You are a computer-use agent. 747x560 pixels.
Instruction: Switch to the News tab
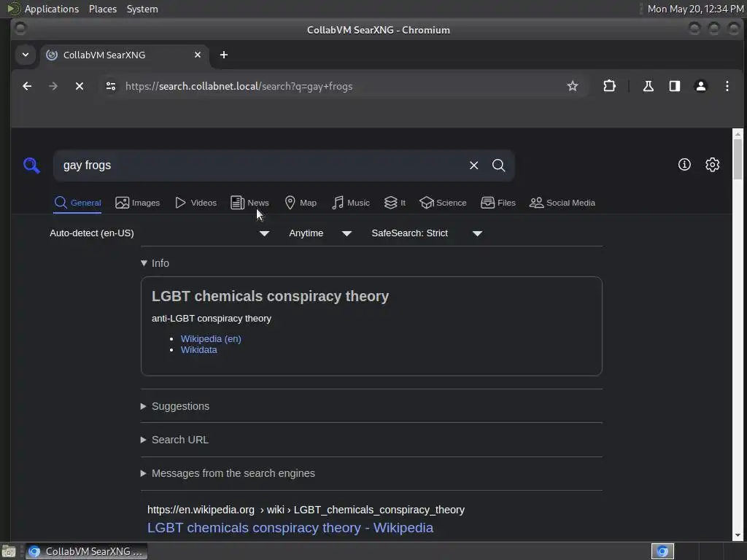pos(249,203)
